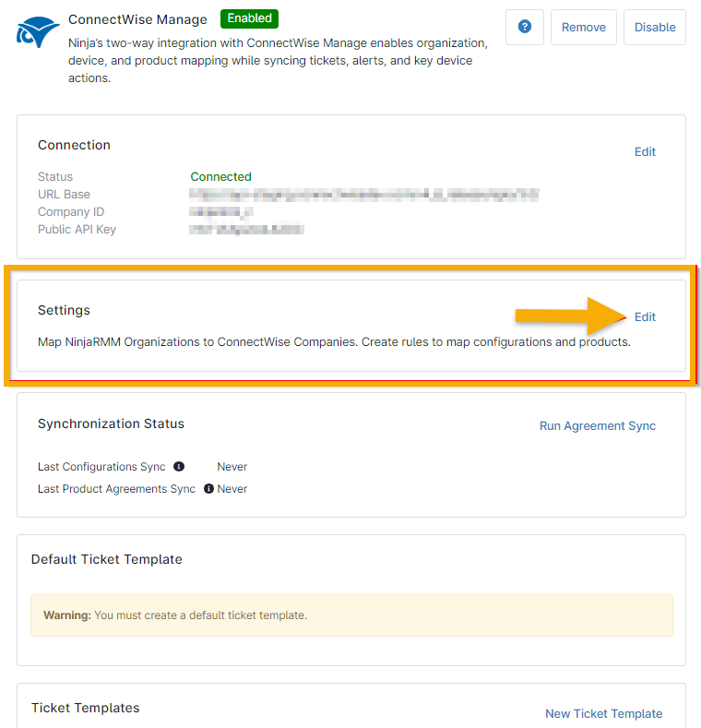701x728 pixels.
Task: Click the blurred Company ID value
Action: (x=220, y=212)
